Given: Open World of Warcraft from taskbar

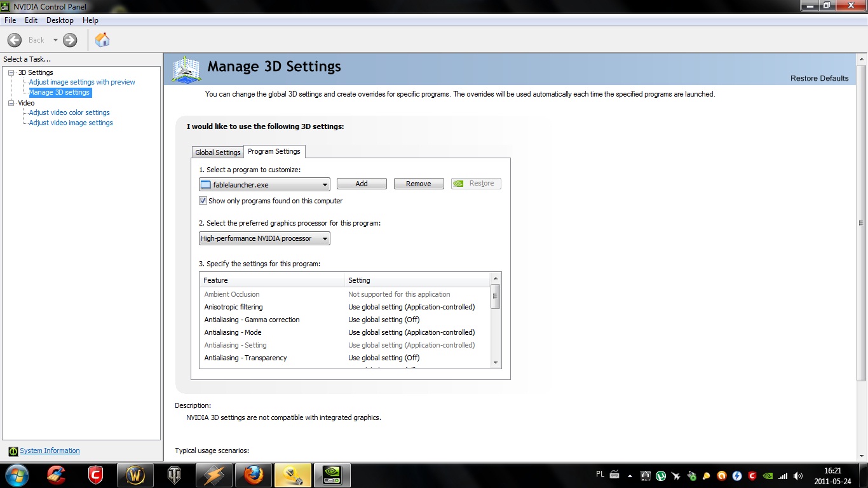Looking at the screenshot, I should click(x=135, y=475).
